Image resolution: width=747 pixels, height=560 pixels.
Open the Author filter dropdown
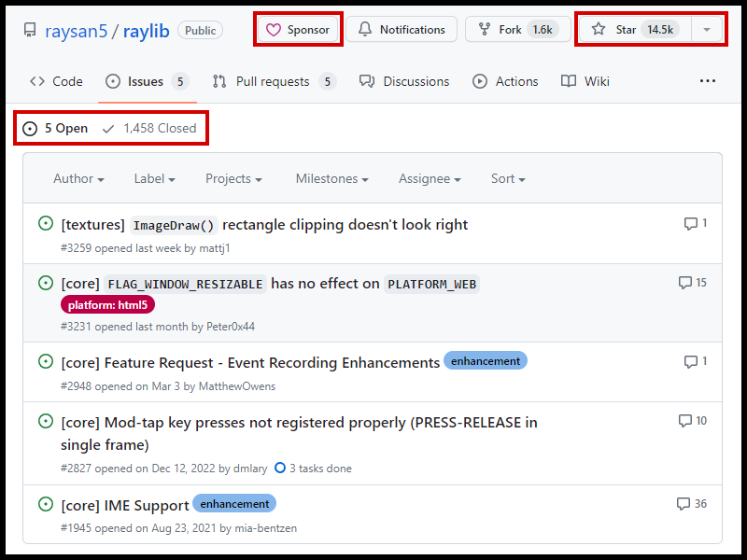[x=78, y=178]
